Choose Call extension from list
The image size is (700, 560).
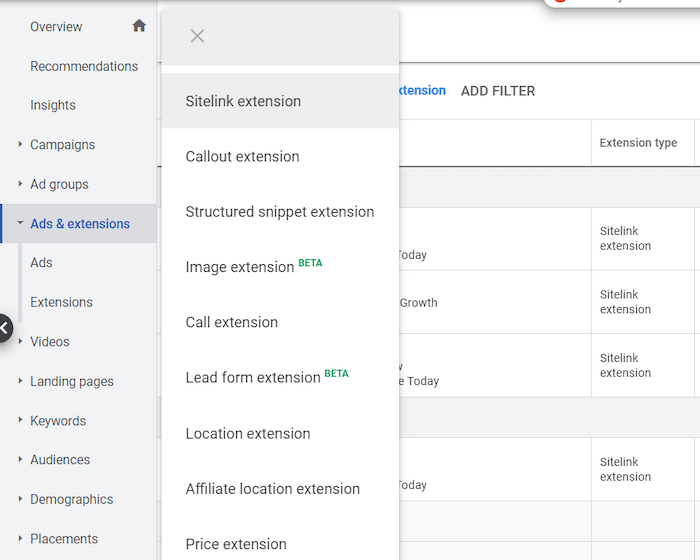[x=231, y=322]
